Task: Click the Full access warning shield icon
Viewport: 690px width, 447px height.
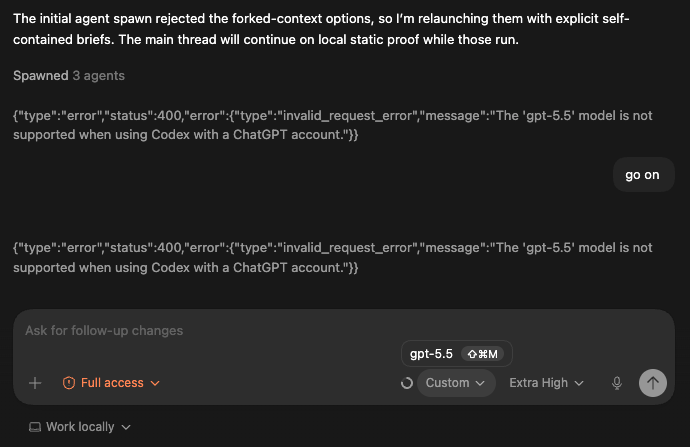Action: tap(69, 383)
